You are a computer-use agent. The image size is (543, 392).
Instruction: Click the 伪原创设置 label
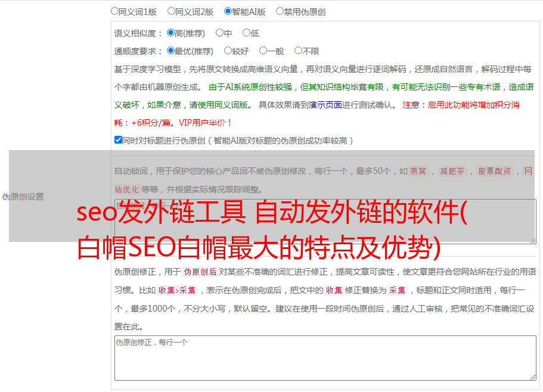(x=23, y=197)
